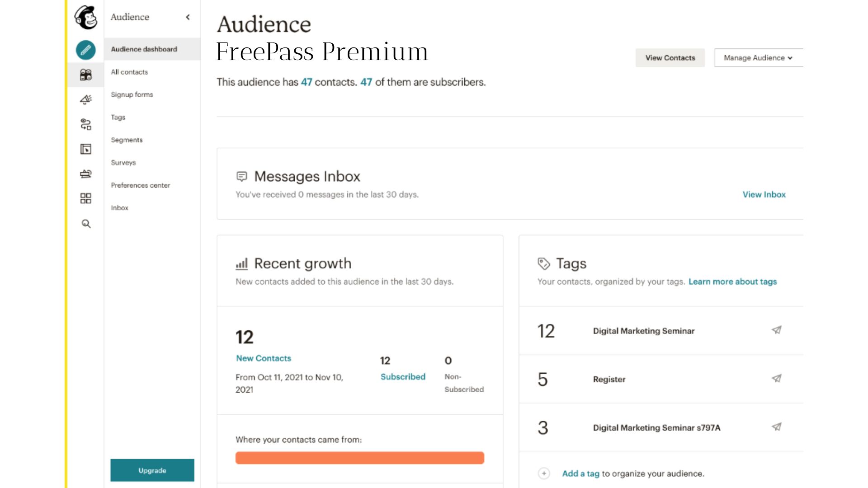Open the Signup forms section

(x=132, y=94)
